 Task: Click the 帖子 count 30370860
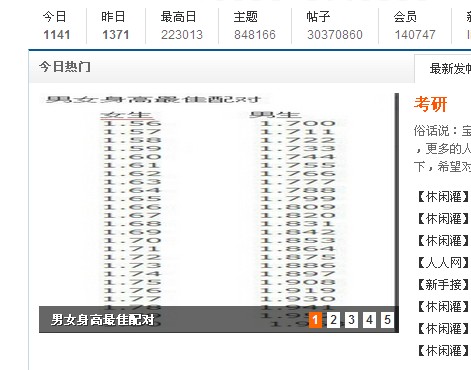coord(335,35)
